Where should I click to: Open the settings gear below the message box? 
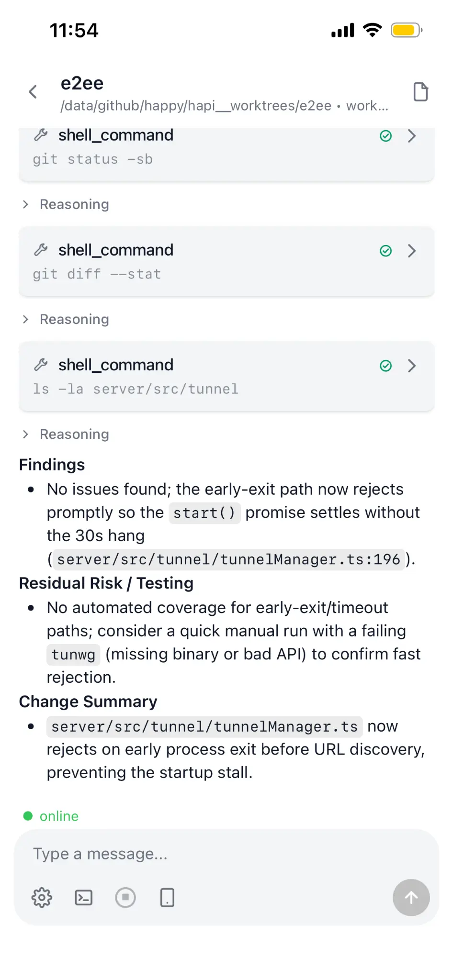tap(42, 898)
